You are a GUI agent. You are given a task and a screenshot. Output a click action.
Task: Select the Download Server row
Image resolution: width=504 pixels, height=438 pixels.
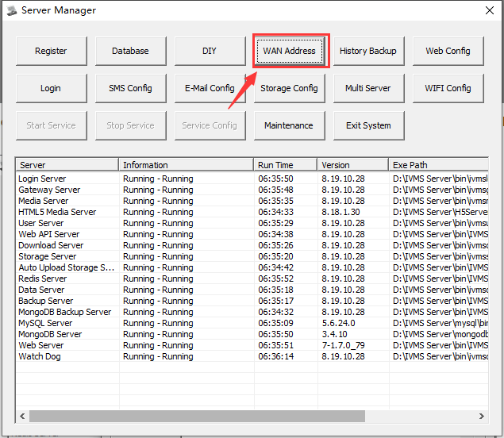[x=252, y=245]
